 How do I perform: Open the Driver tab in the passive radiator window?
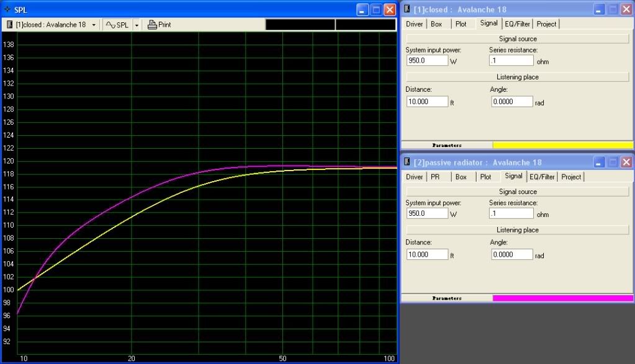414,177
